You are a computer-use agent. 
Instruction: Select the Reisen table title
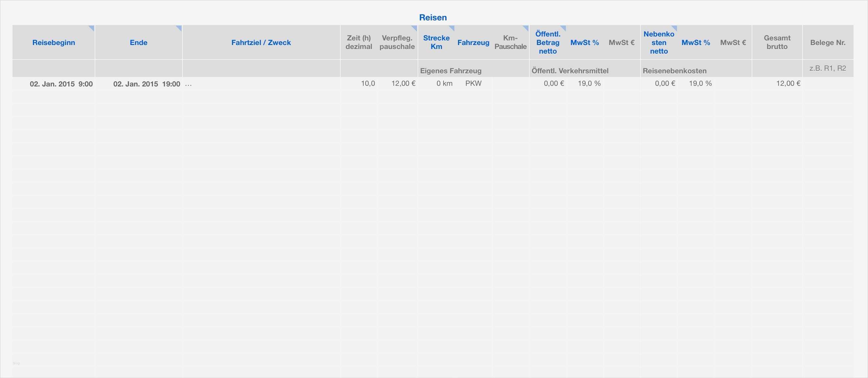(x=433, y=17)
